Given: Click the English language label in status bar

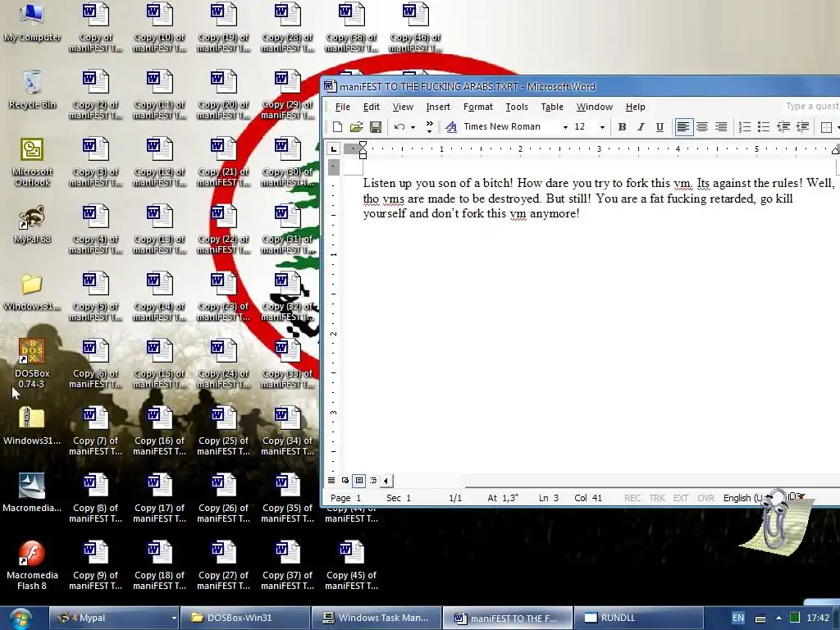Looking at the screenshot, I should click(742, 498).
